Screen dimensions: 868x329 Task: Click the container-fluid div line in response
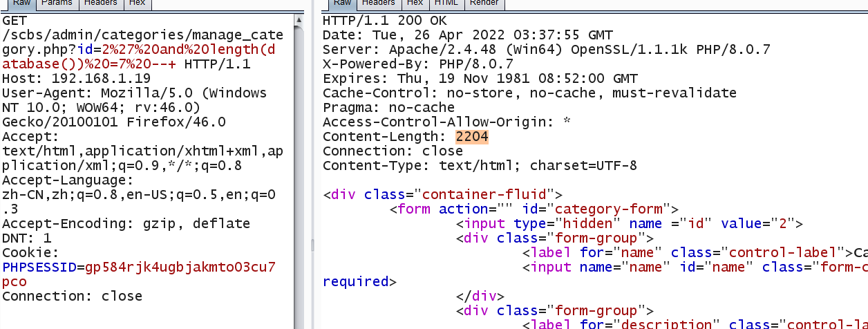click(443, 194)
